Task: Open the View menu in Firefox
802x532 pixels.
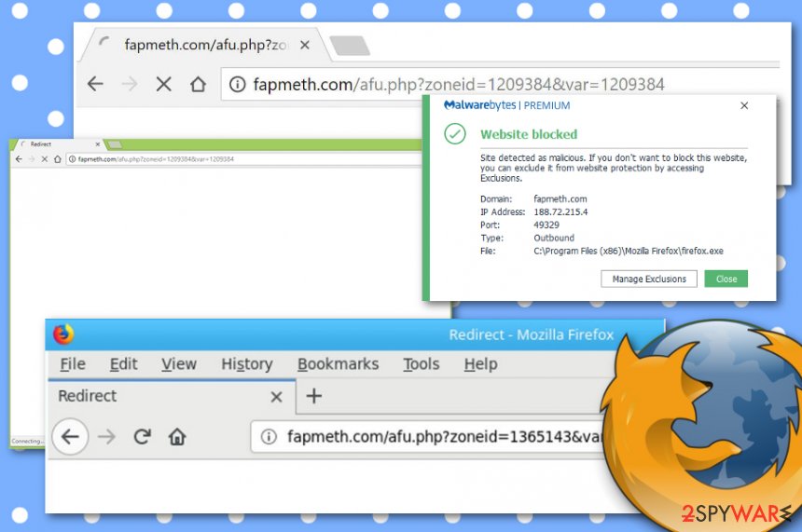Action: [x=179, y=364]
